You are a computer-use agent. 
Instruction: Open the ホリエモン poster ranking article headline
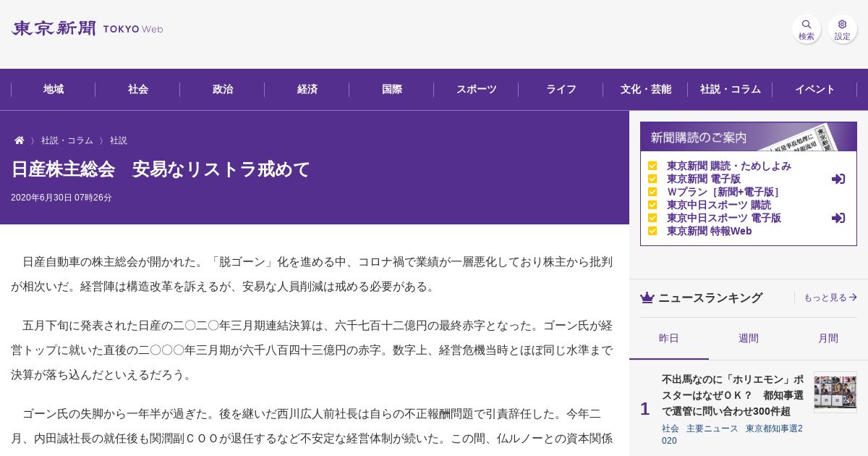[x=733, y=395]
